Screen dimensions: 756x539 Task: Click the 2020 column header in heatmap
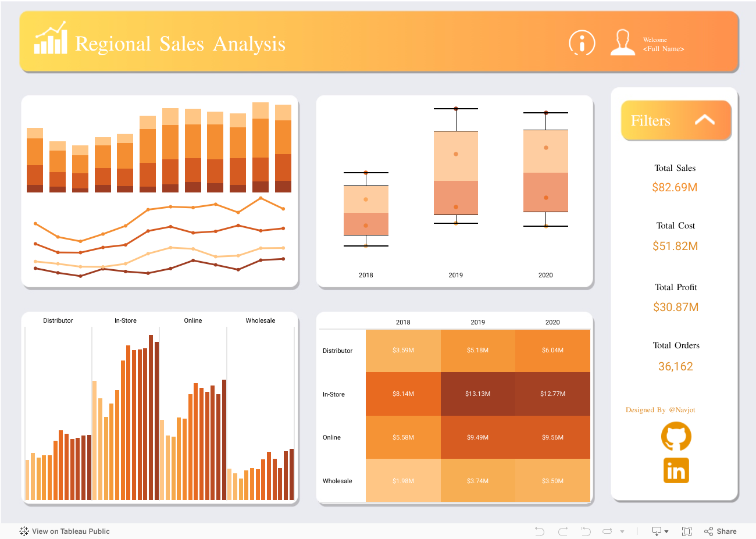(552, 322)
